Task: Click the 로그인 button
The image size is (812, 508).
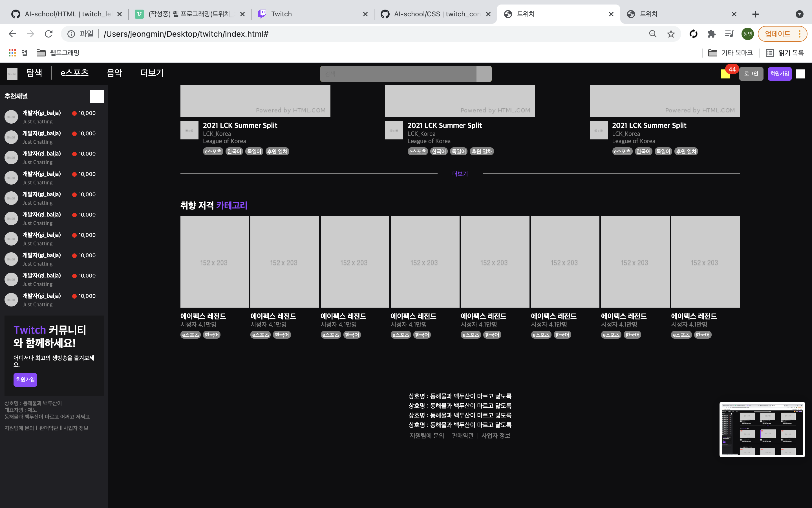Action: tap(751, 74)
